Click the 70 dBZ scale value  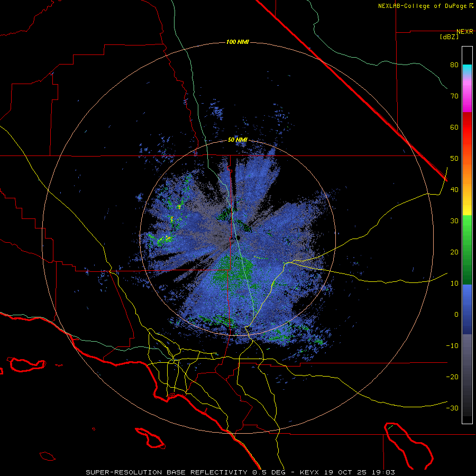point(454,96)
